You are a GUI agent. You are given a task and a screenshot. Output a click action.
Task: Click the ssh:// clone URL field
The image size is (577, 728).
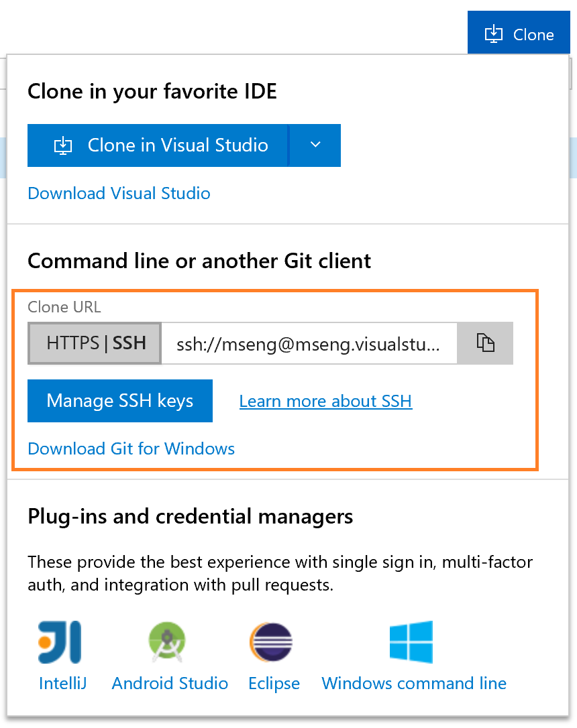pos(309,344)
